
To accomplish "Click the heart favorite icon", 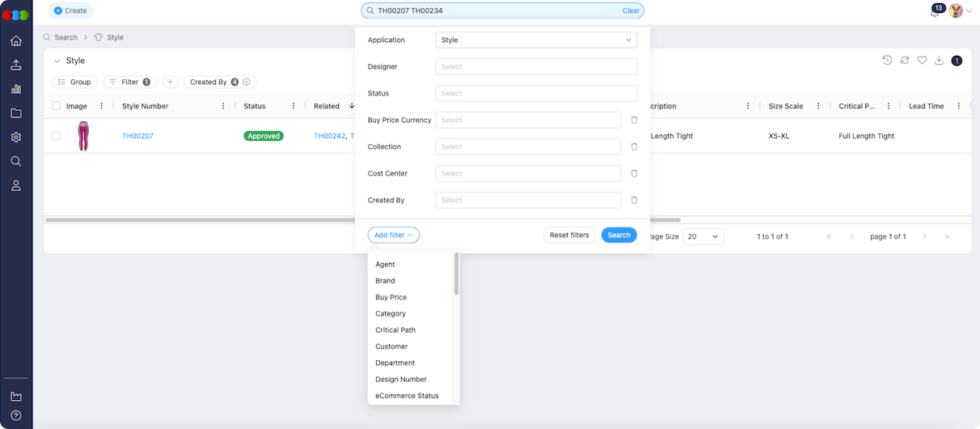I will 922,61.
